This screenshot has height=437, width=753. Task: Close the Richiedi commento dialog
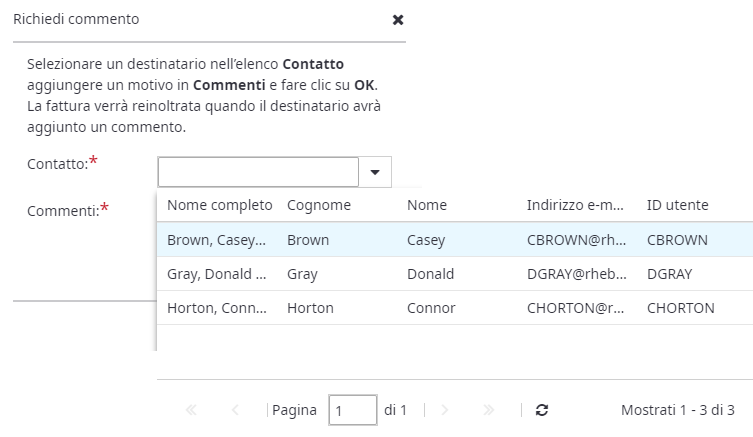pyautogui.click(x=398, y=20)
